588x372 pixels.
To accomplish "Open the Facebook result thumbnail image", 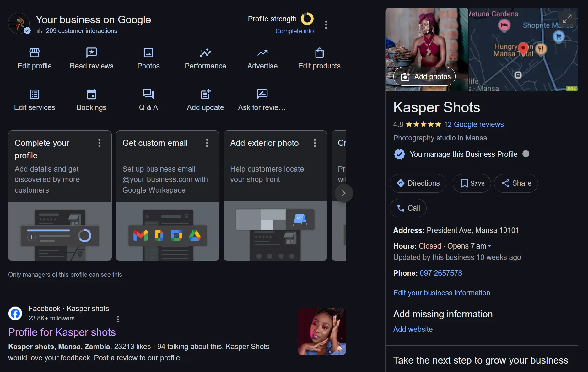I will coord(322,332).
